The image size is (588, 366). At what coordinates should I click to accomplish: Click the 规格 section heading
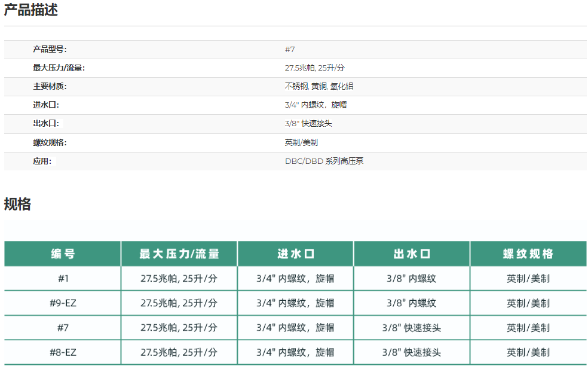click(17, 204)
